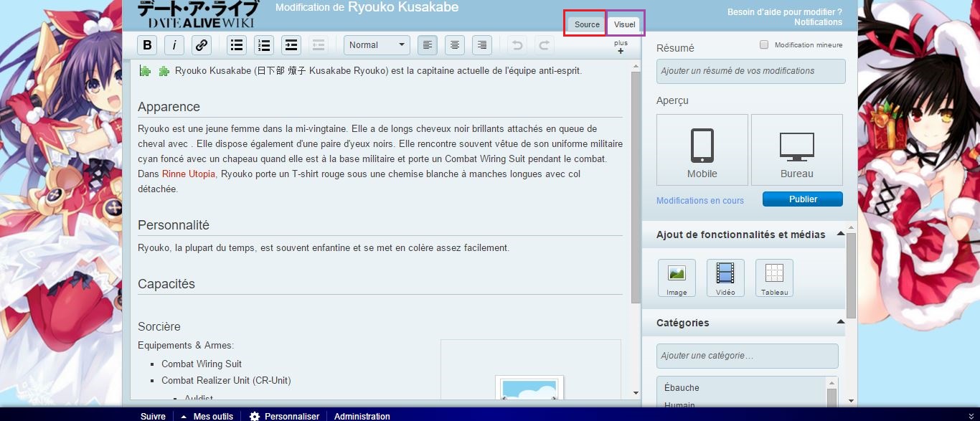980x421 pixels.
Task: Open Notifications in the header
Action: click(818, 22)
